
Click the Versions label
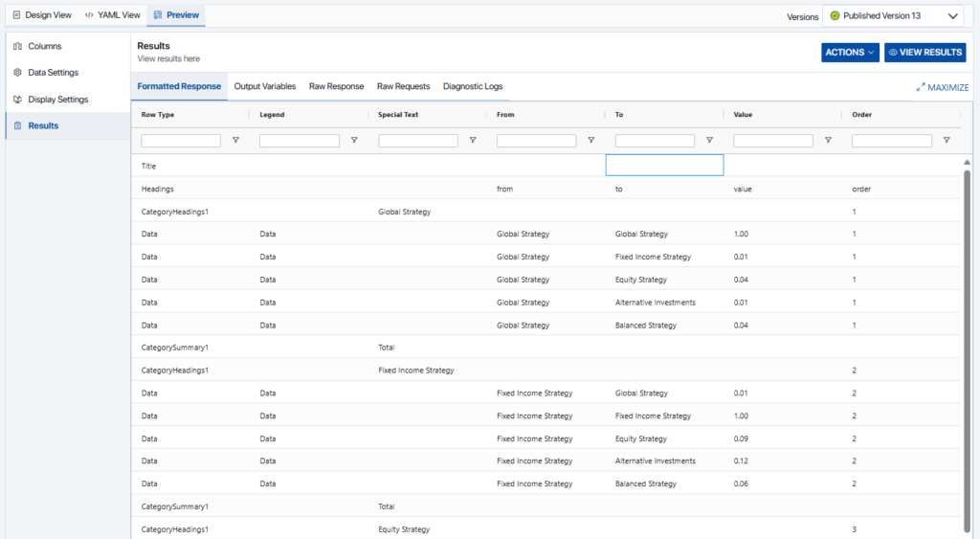point(803,17)
